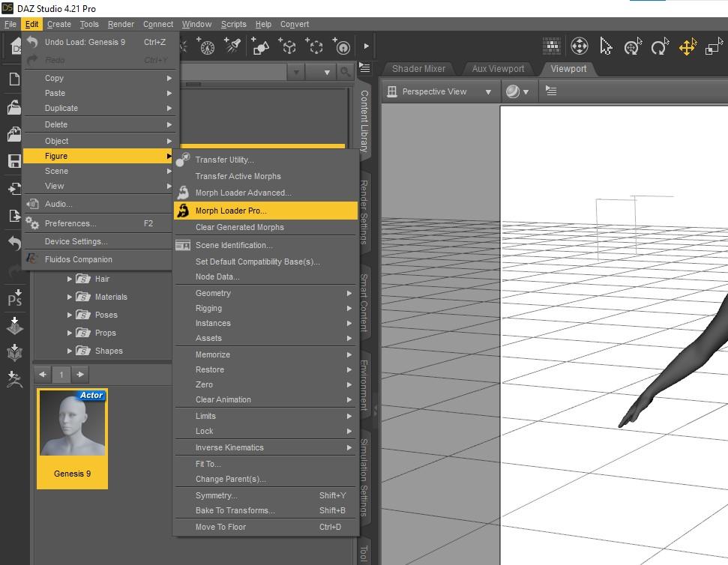
Task: Go to the next content page arrow
Action: (x=80, y=374)
